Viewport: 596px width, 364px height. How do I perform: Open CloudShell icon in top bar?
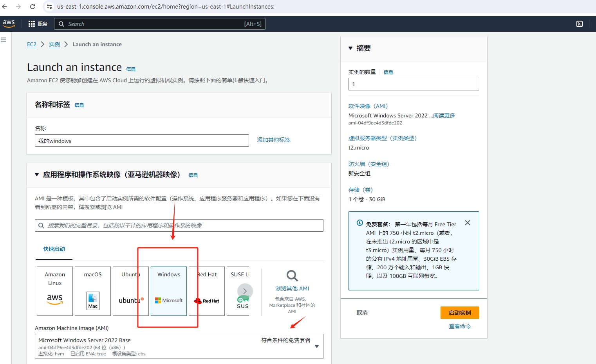click(x=580, y=24)
